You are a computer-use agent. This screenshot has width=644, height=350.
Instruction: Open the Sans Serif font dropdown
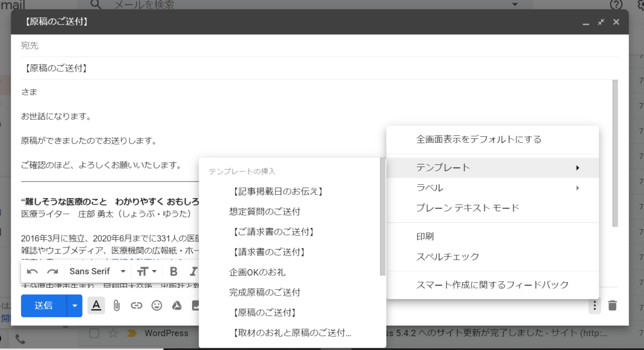pyautogui.click(x=98, y=271)
